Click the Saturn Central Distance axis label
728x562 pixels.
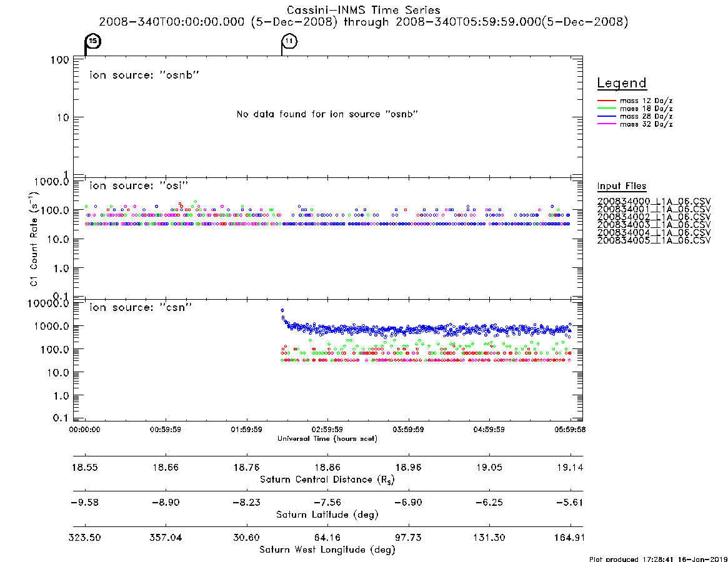pyautogui.click(x=327, y=480)
